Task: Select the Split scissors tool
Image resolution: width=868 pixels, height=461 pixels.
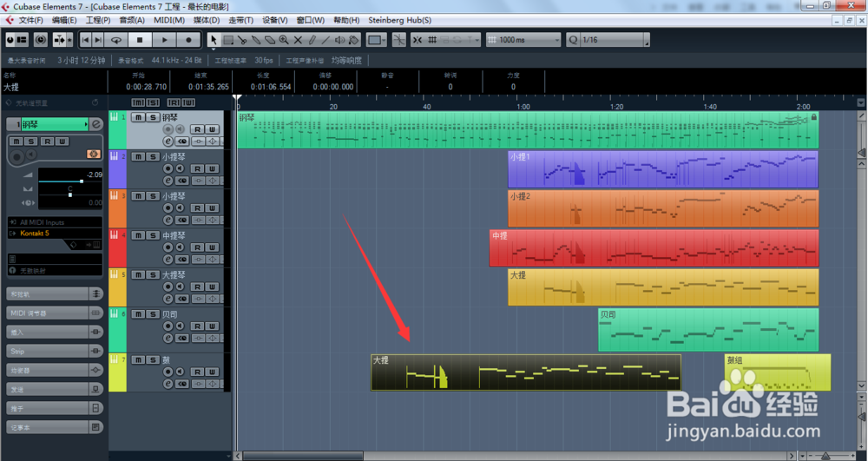Action: point(242,40)
